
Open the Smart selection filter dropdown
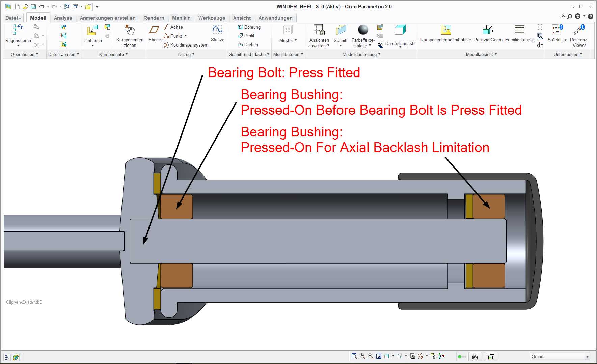(x=560, y=357)
